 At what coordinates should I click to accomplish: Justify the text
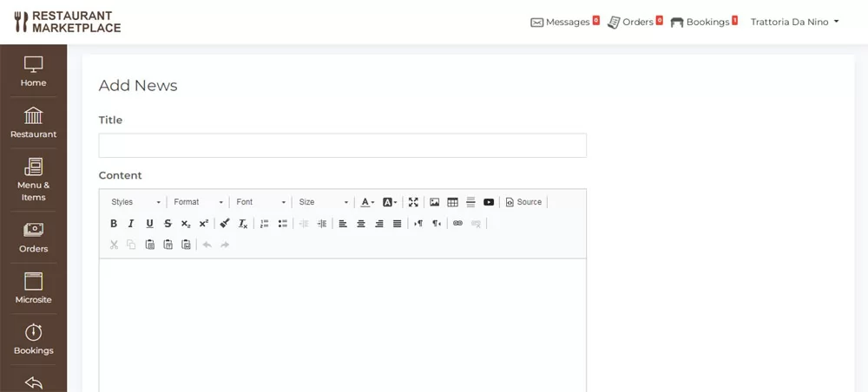[x=397, y=224]
